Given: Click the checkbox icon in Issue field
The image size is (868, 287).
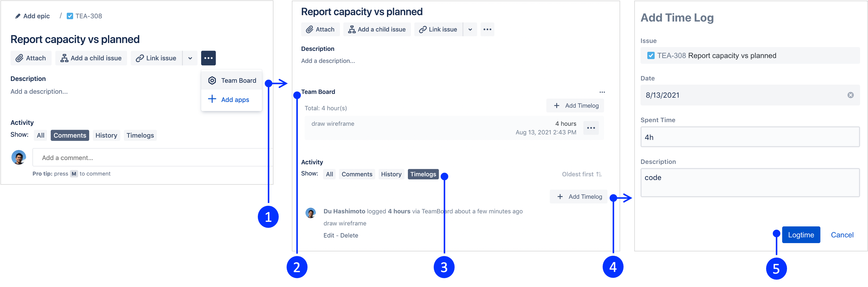Looking at the screenshot, I should click(651, 55).
